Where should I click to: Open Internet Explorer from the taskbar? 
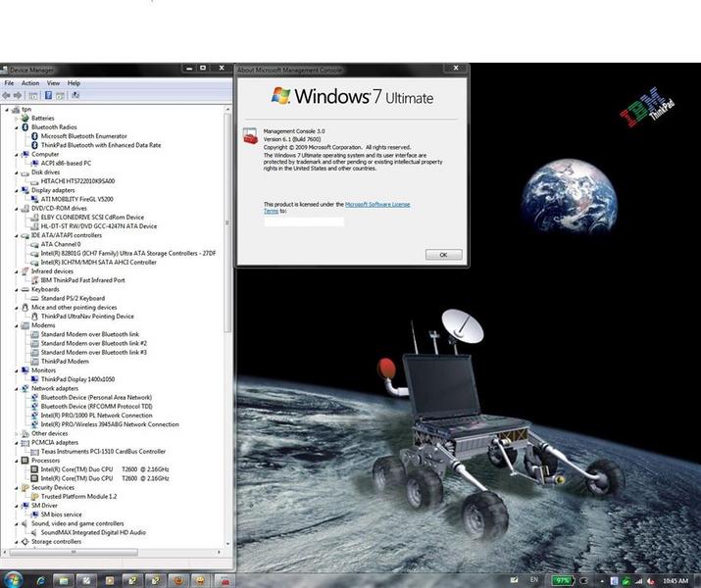tap(39, 580)
